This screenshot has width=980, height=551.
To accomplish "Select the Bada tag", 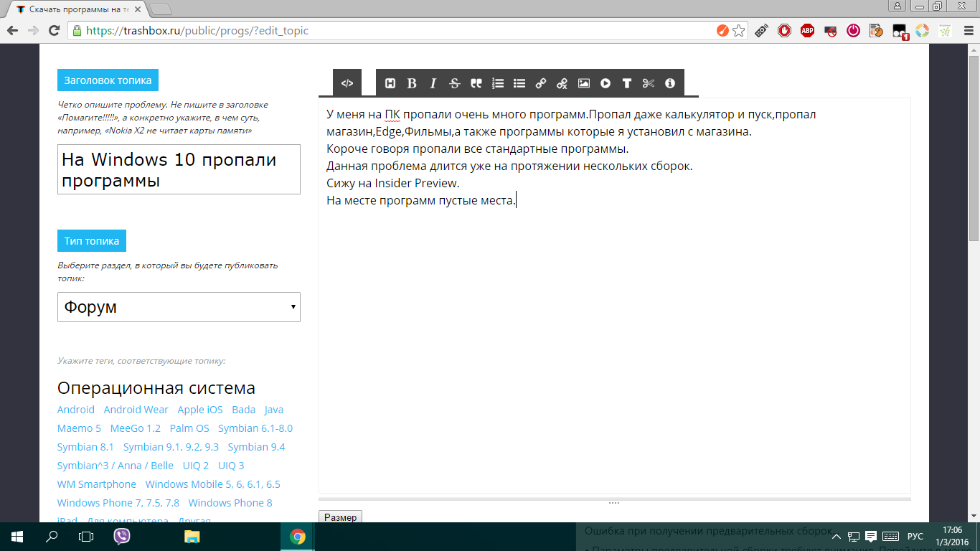I will click(244, 410).
